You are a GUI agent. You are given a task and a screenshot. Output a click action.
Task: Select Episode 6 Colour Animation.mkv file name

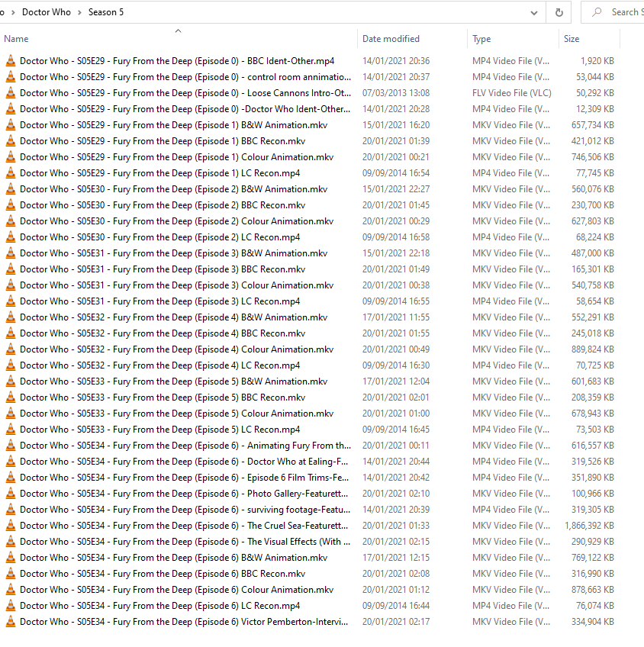click(176, 590)
